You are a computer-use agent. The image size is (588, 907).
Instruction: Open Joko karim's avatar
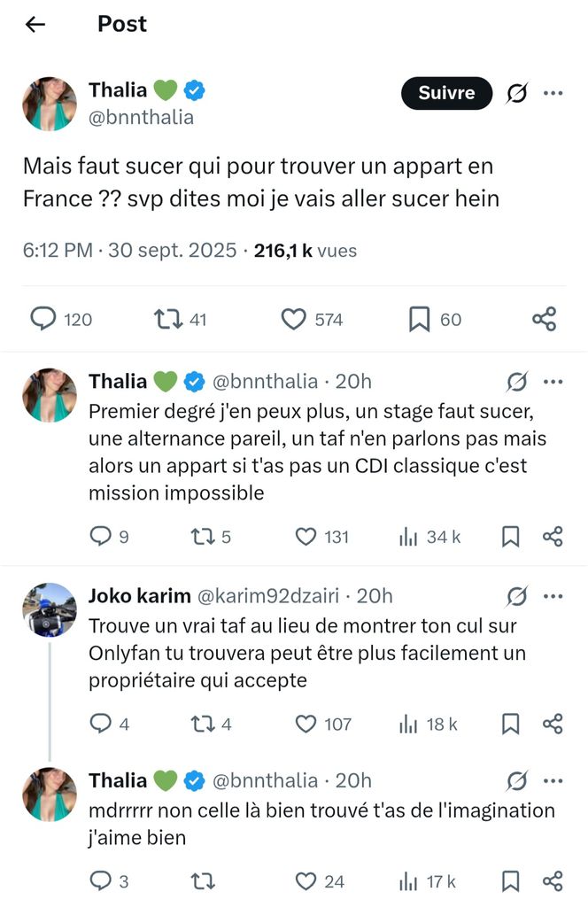click(50, 610)
